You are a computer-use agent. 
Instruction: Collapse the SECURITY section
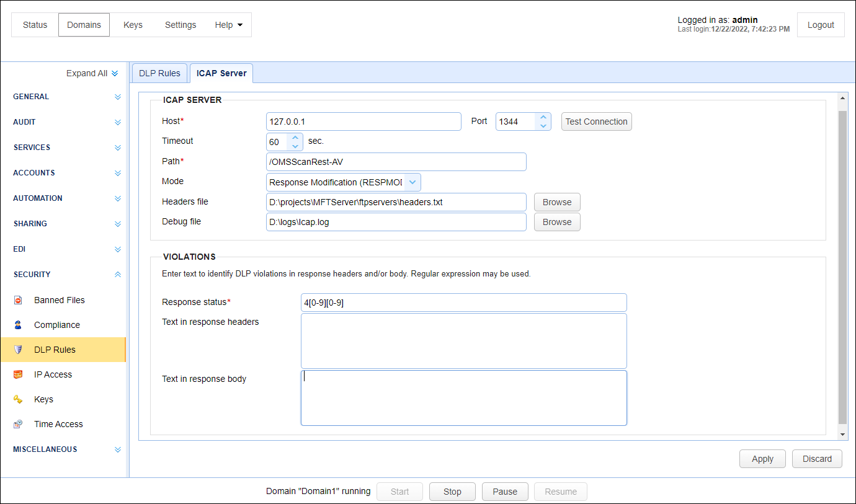pyautogui.click(x=118, y=275)
